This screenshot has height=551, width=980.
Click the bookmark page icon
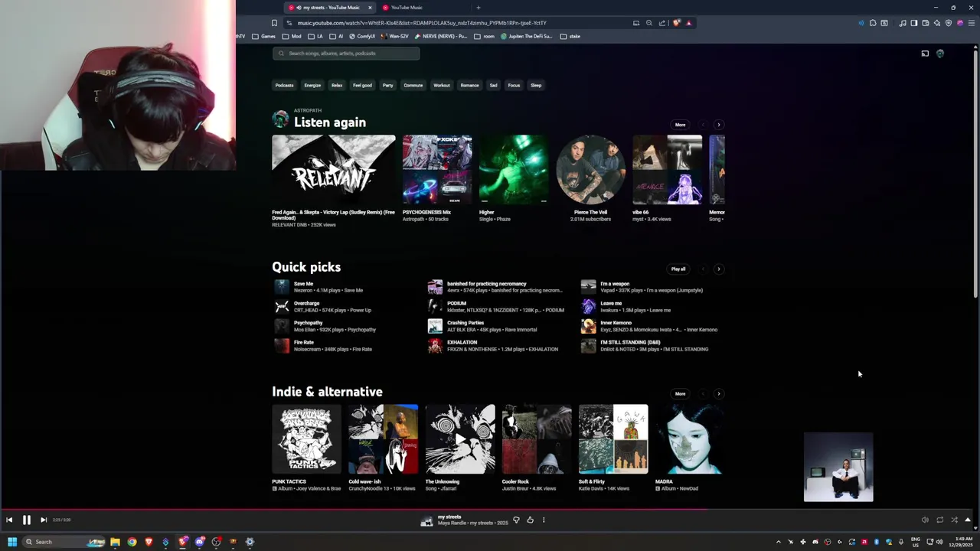(275, 23)
